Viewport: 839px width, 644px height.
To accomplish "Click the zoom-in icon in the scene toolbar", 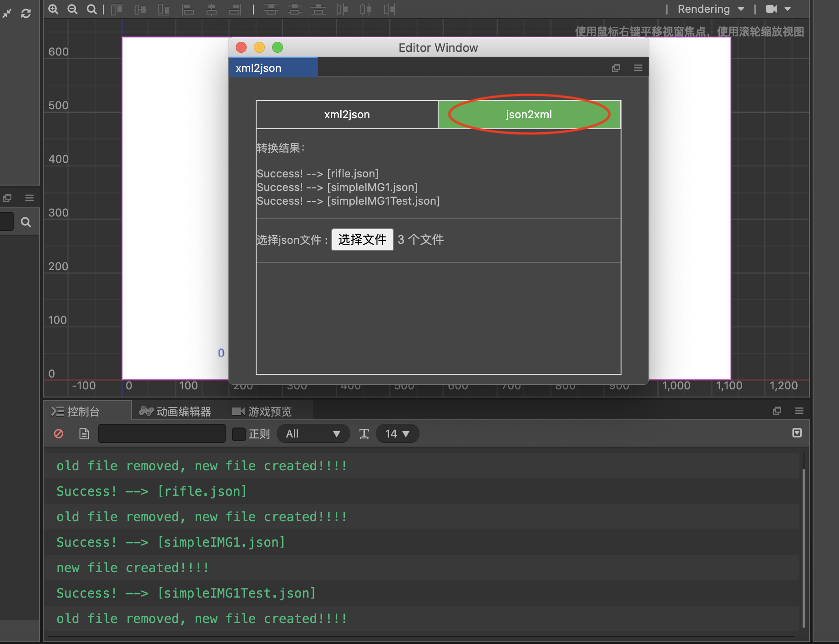I will pos(53,9).
